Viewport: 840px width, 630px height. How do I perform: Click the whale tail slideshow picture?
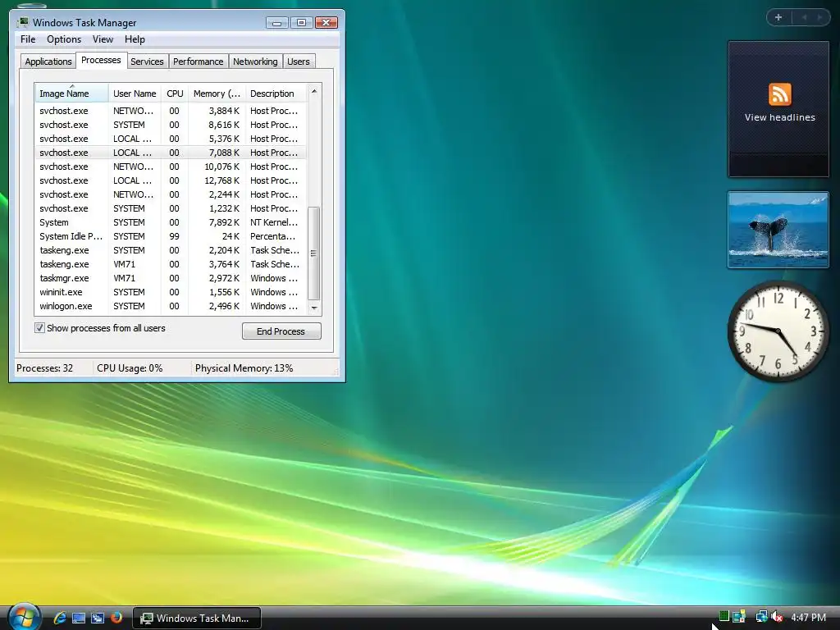[x=778, y=230]
